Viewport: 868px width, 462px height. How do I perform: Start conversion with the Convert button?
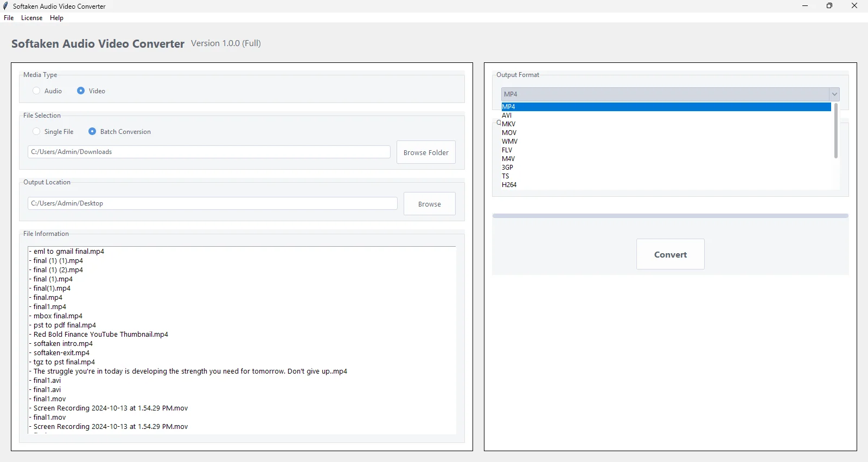coord(670,254)
